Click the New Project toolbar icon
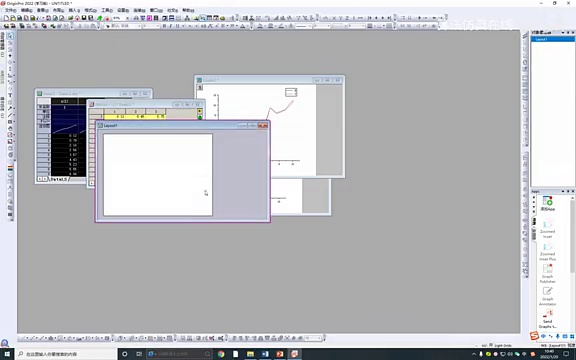 [6, 18]
